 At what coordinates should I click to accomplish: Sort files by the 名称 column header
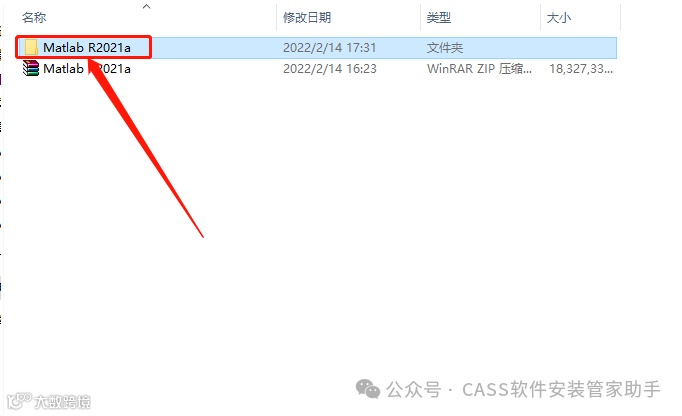34,18
